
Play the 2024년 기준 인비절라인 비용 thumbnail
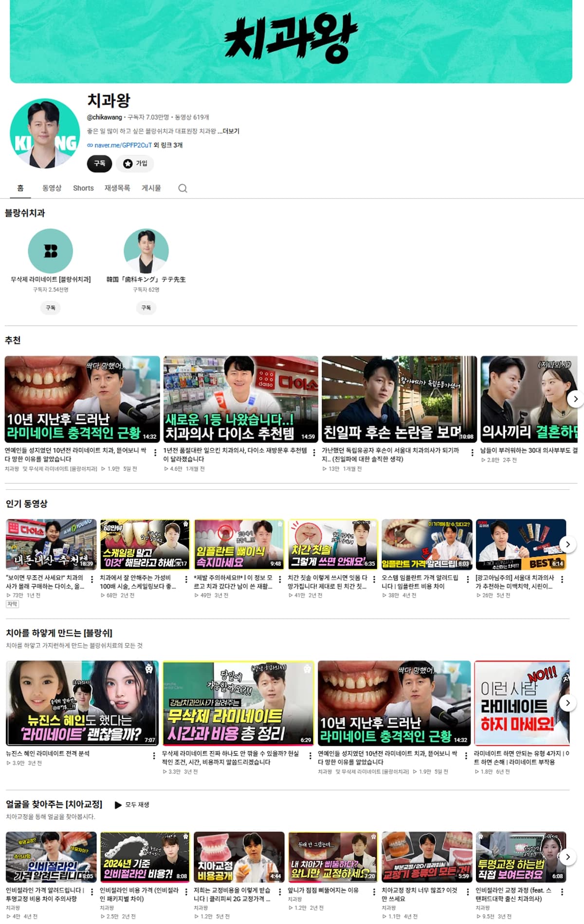[145, 857]
